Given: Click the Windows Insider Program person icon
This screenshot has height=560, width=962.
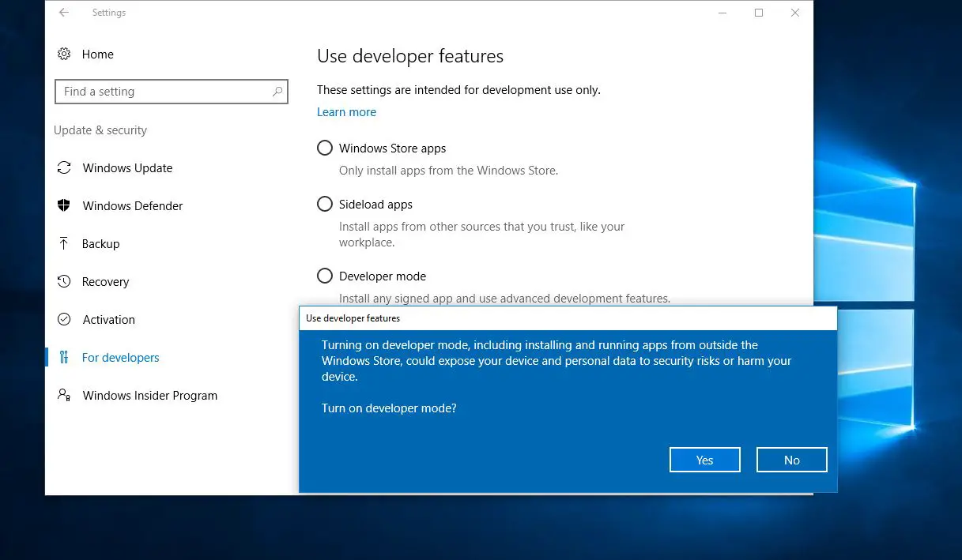Looking at the screenshot, I should [64, 395].
